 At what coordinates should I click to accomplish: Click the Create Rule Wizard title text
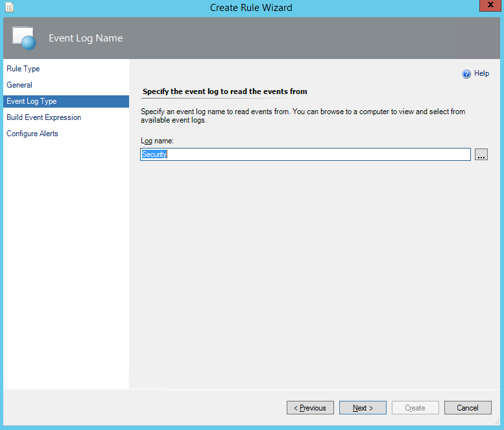pyautogui.click(x=251, y=8)
